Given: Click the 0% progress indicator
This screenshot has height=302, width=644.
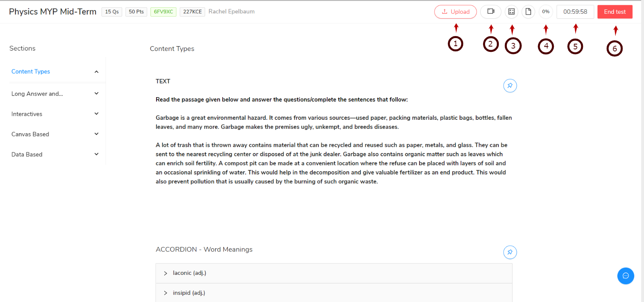Looking at the screenshot, I should pos(546,12).
